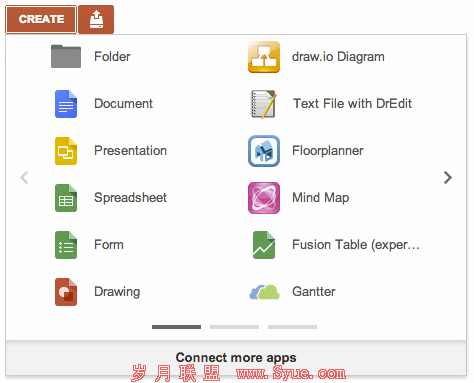The width and height of the screenshot is (474, 383).
Task: Click the red Drawing icon
Action: click(x=66, y=292)
